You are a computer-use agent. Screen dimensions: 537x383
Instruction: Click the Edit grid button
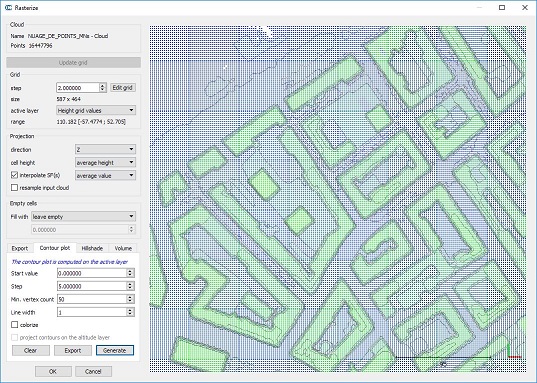[x=123, y=88]
